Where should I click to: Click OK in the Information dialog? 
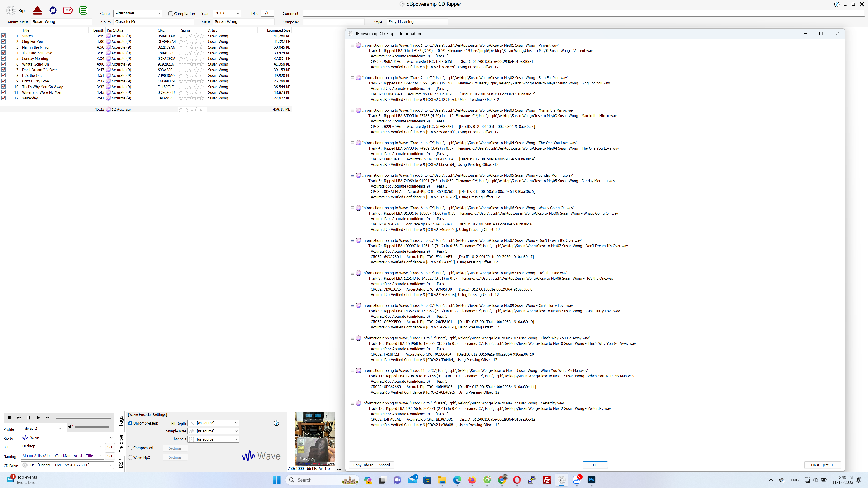coord(595,465)
